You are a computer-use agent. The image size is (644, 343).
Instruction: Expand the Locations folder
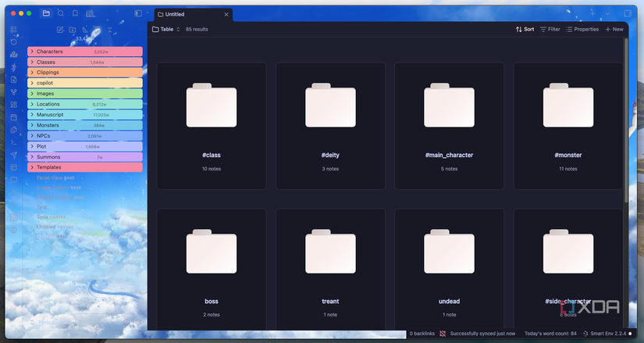click(85, 104)
